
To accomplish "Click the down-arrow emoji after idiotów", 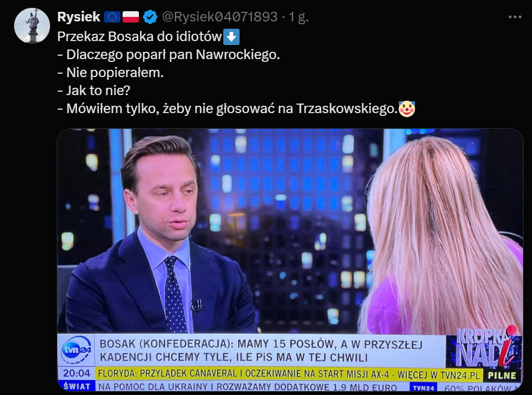I will tap(231, 37).
